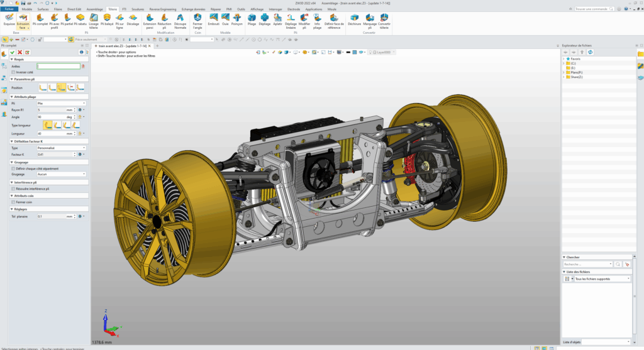Check Définir chaque côté séparément
Image resolution: width=644 pixels, height=350 pixels.
click(x=14, y=168)
